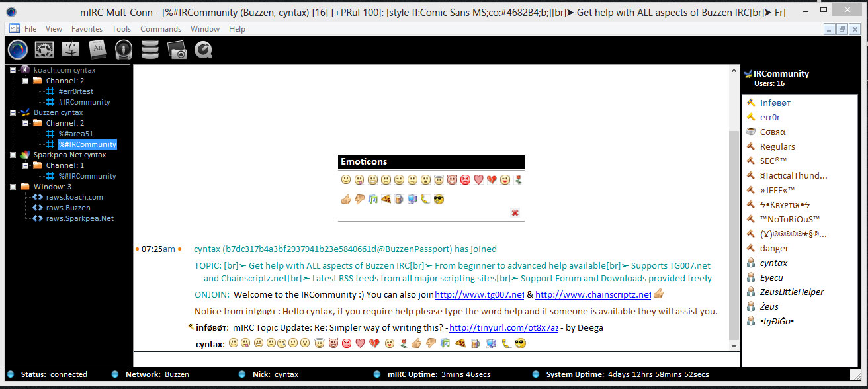The width and height of the screenshot is (868, 389).
Task: Focus the message input box
Action: (436, 359)
